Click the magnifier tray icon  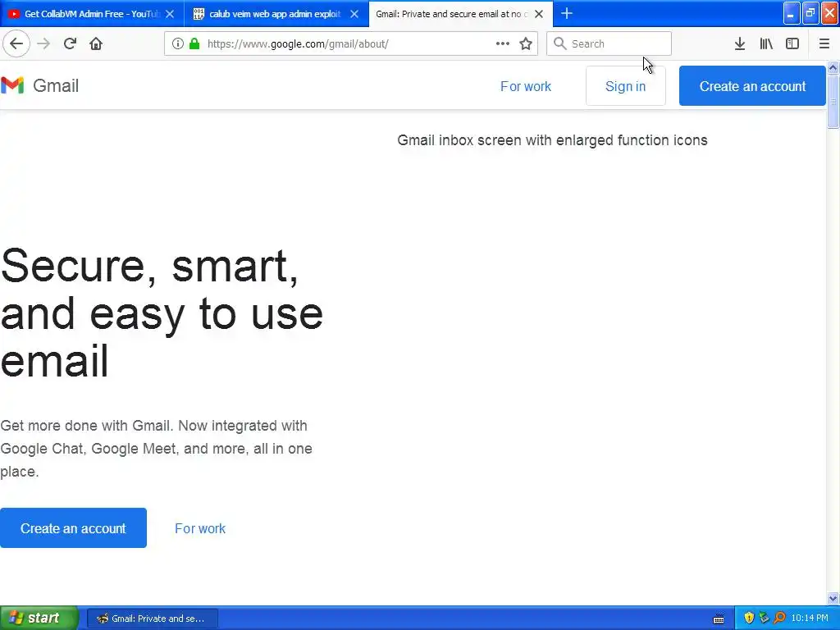(779, 619)
